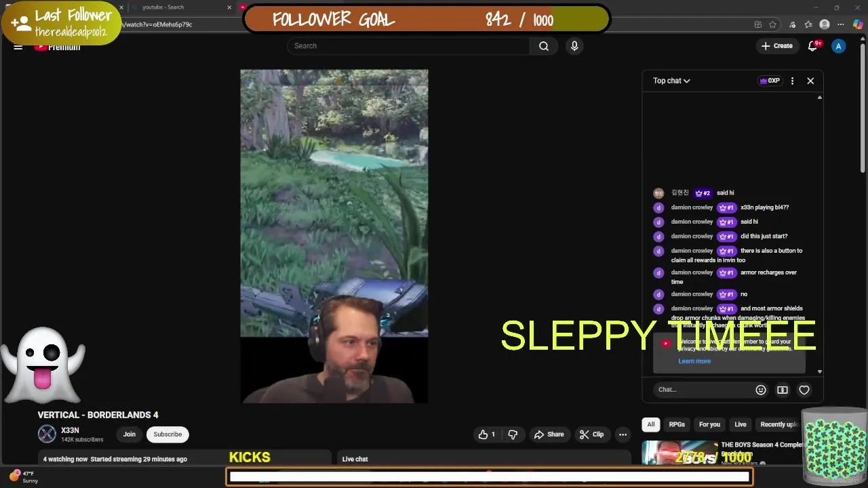
Task: Click chat message 'armor recharges over time'
Action: tap(734, 277)
